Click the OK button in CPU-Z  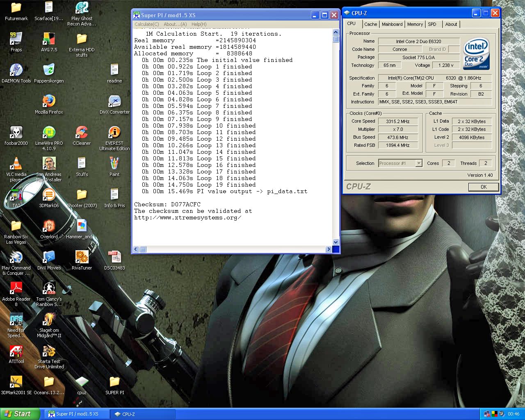484,187
